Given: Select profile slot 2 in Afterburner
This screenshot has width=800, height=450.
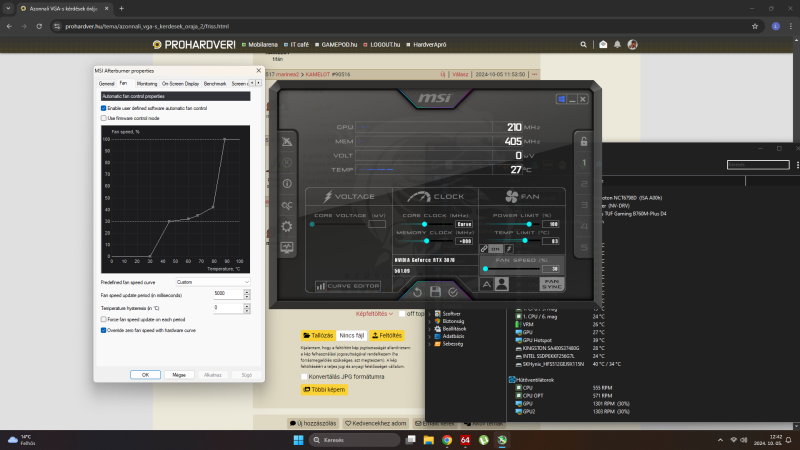Looking at the screenshot, I should 584,184.
